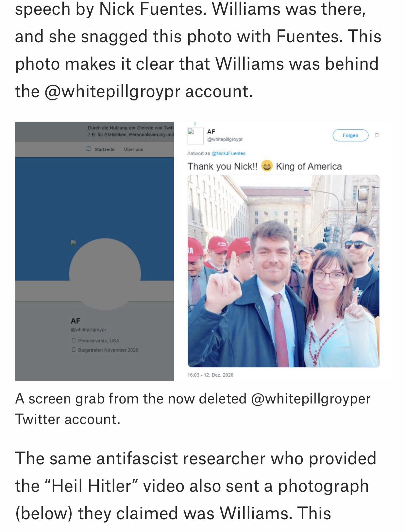Click the grey circular profile picture placeholder
The image size is (406, 532).
(105, 274)
